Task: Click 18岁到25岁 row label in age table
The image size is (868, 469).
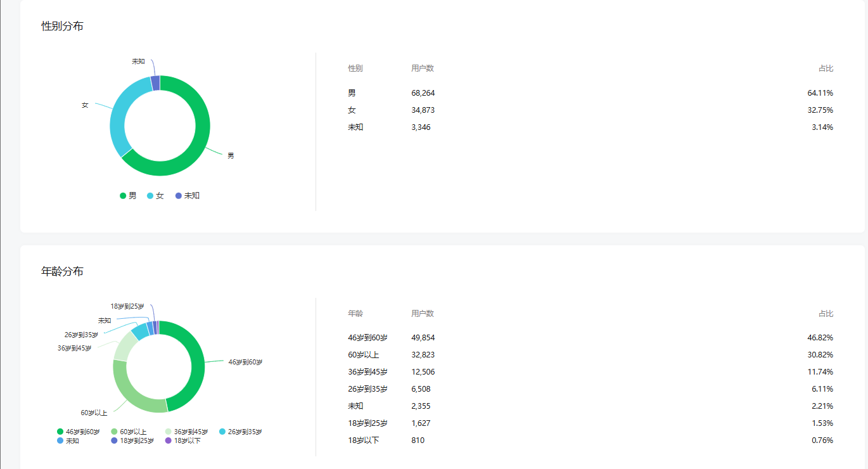Action: pos(367,423)
